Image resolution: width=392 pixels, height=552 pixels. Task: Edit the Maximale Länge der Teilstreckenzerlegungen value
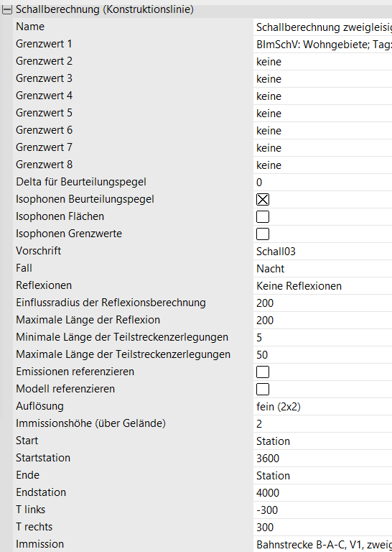[323, 355]
